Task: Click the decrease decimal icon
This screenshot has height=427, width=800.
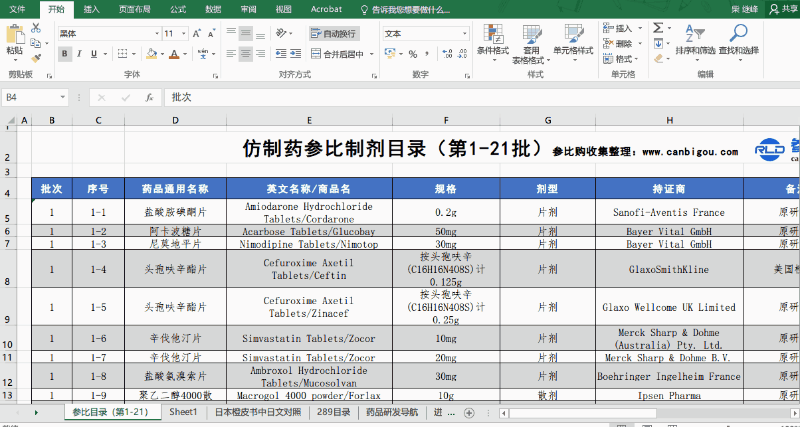Action: (x=463, y=54)
